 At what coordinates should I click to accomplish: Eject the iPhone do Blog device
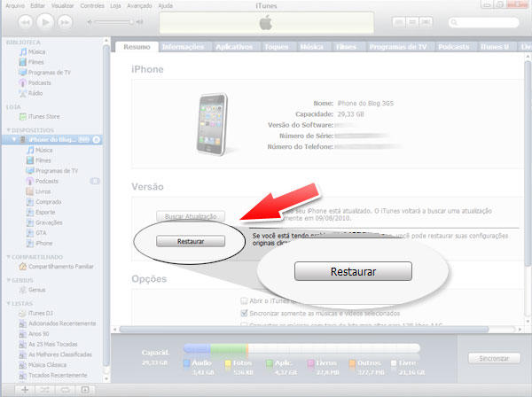(96, 140)
